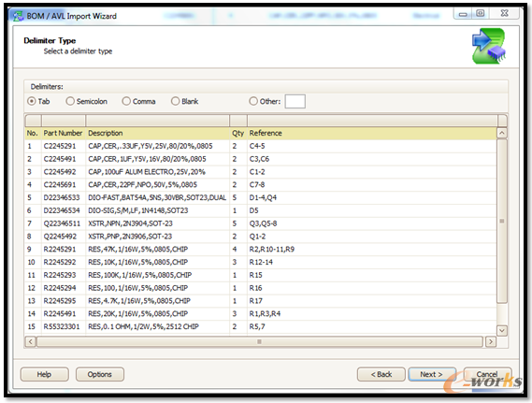Viewport: 532px width, 403px height.
Task: Click the column header above Part Number
Action: point(64,121)
